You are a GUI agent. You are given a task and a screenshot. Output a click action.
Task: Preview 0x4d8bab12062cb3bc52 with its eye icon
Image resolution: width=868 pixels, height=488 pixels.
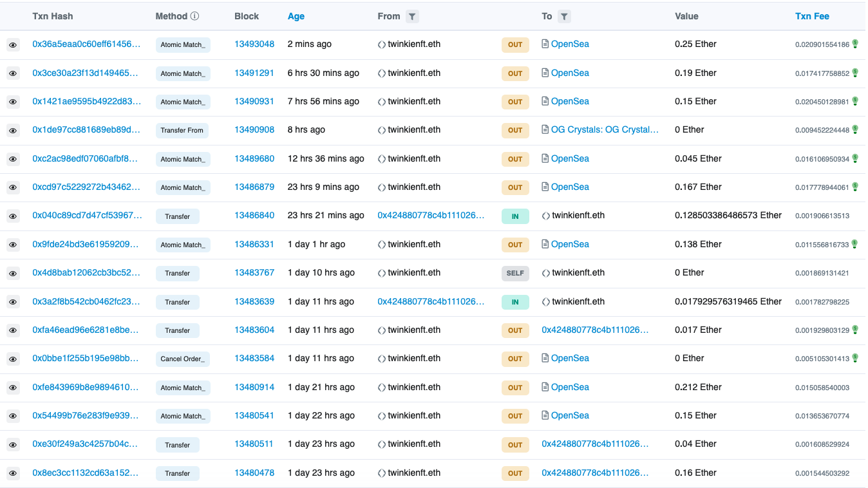click(x=13, y=273)
